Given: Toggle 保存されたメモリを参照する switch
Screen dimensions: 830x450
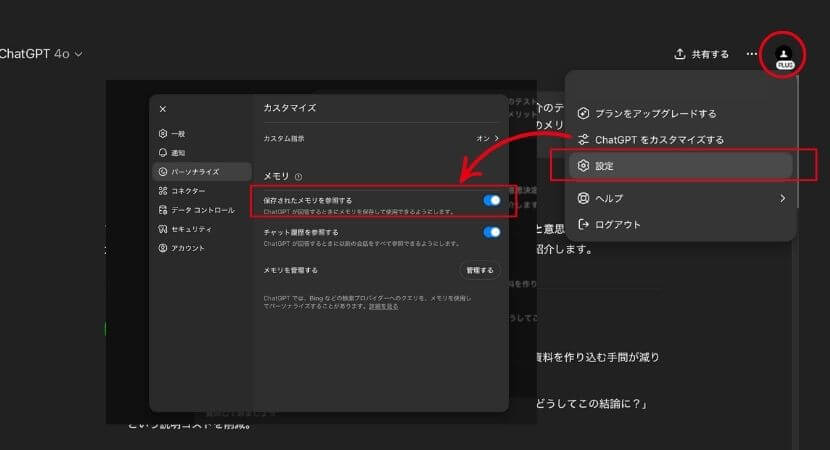Looking at the screenshot, I should (x=492, y=200).
